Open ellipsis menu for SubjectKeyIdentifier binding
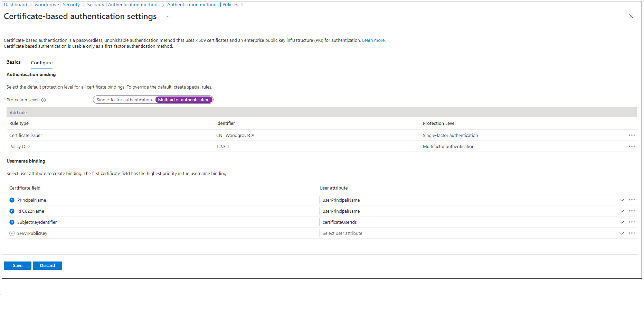This screenshot has height=312, width=644. [x=632, y=222]
